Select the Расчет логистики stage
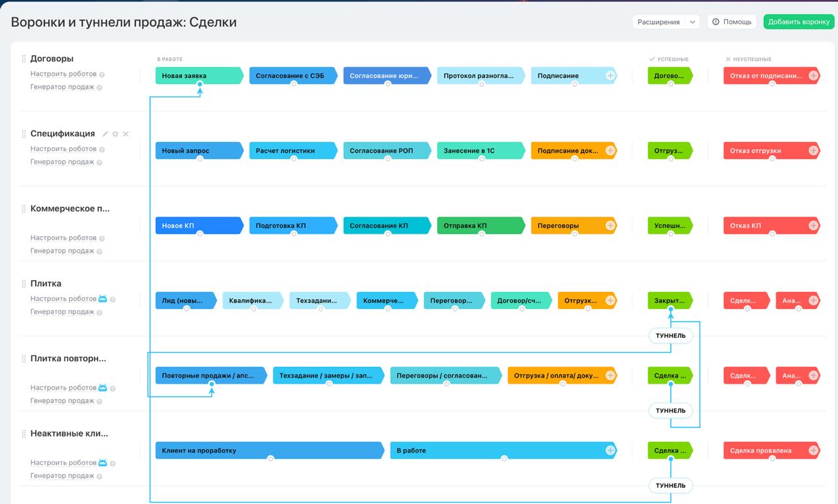838x504 pixels. pos(293,151)
